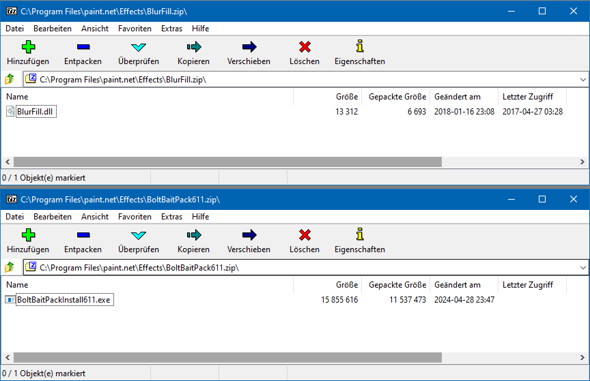Click Entpacken in the BoltBaitPack611.zip window

coord(83,241)
